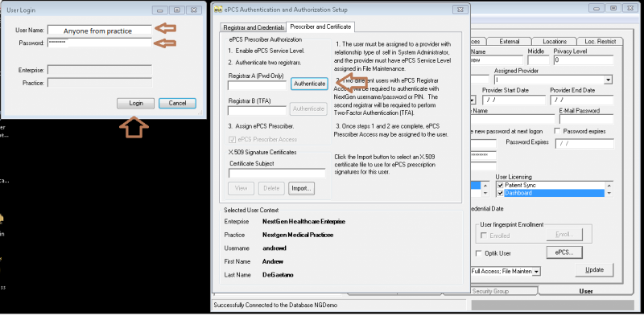
Task: Click the Provider End Date field
Action: (581, 100)
